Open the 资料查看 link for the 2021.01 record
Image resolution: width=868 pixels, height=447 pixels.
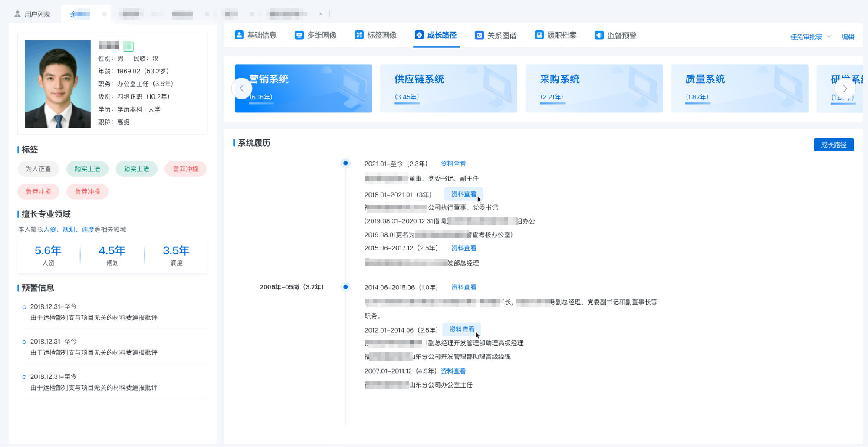(453, 164)
